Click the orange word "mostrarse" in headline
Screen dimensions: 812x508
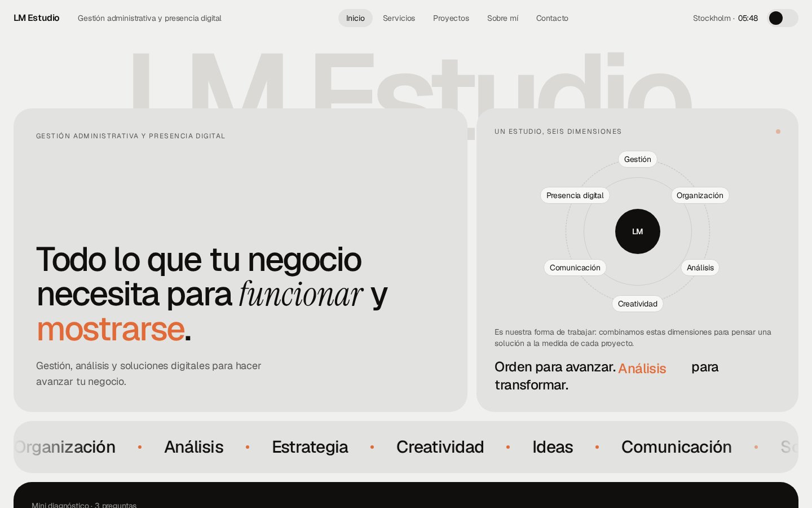[111, 329]
